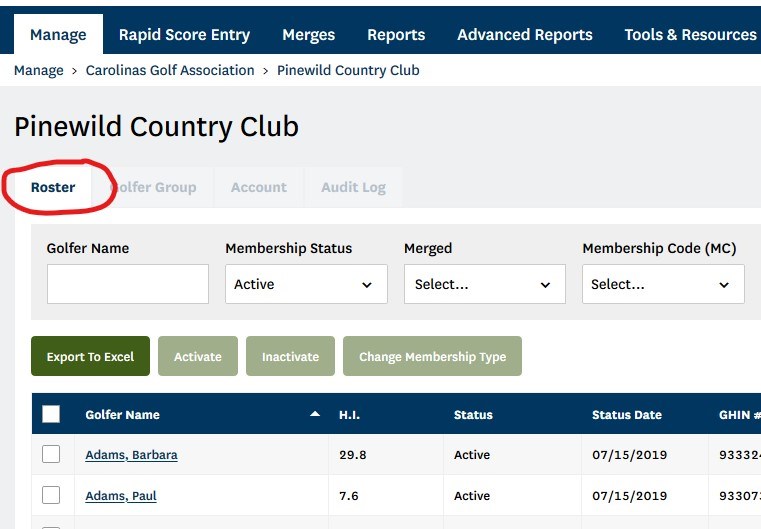This screenshot has height=529, width=761.
Task: Open the Membership Status dropdown
Action: [x=306, y=284]
